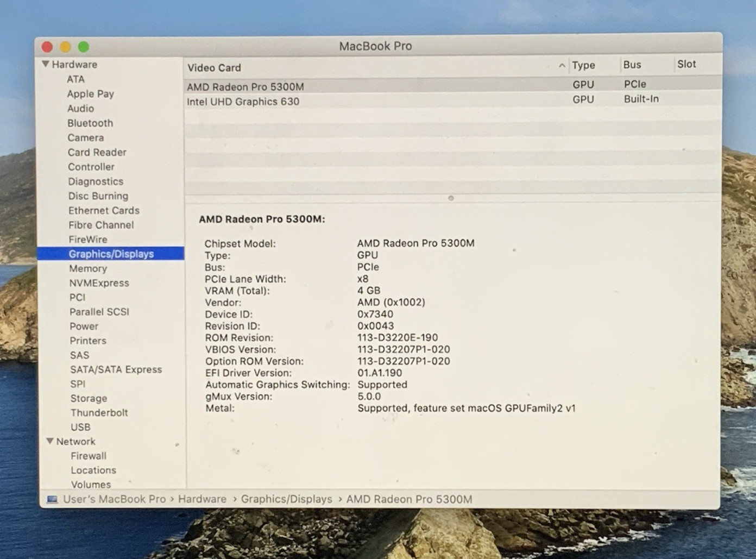Collapse the Network disclosure triangle

[50, 441]
